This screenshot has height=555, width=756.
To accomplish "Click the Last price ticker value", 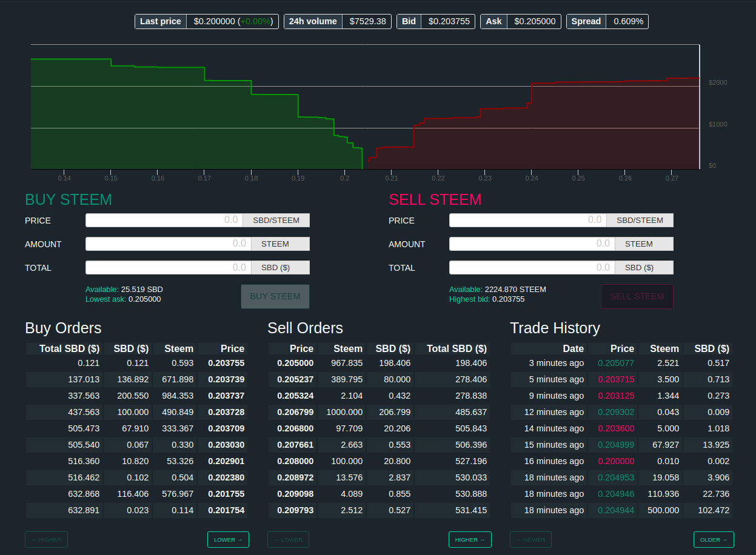I will point(233,21).
